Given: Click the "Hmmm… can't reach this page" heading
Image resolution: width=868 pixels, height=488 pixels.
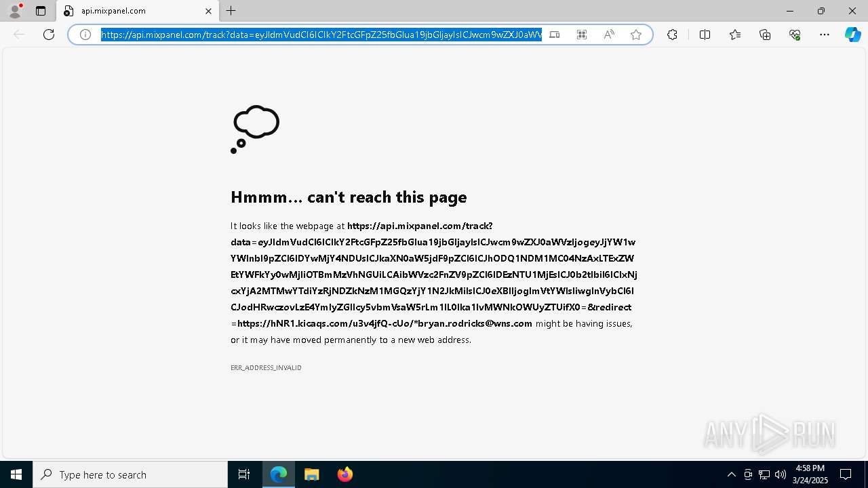Looking at the screenshot, I should (x=349, y=197).
